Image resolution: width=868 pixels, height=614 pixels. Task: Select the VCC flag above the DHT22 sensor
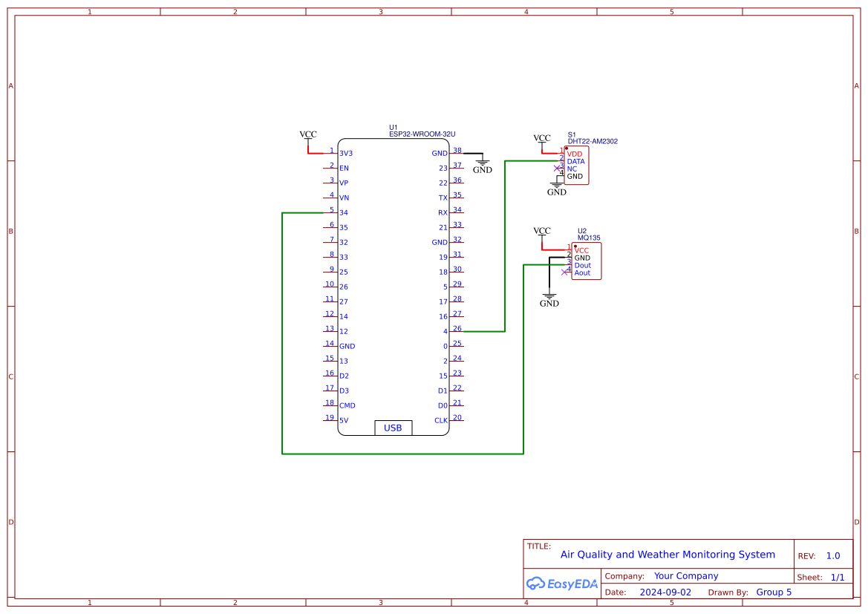click(541, 137)
